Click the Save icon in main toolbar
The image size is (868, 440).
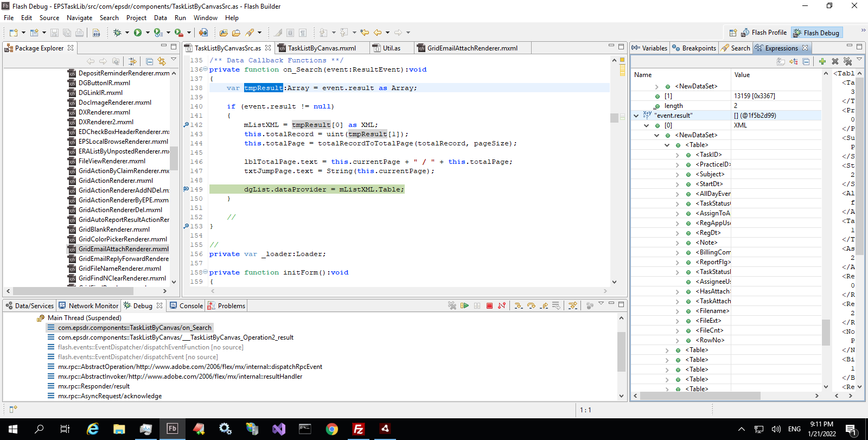[54, 33]
